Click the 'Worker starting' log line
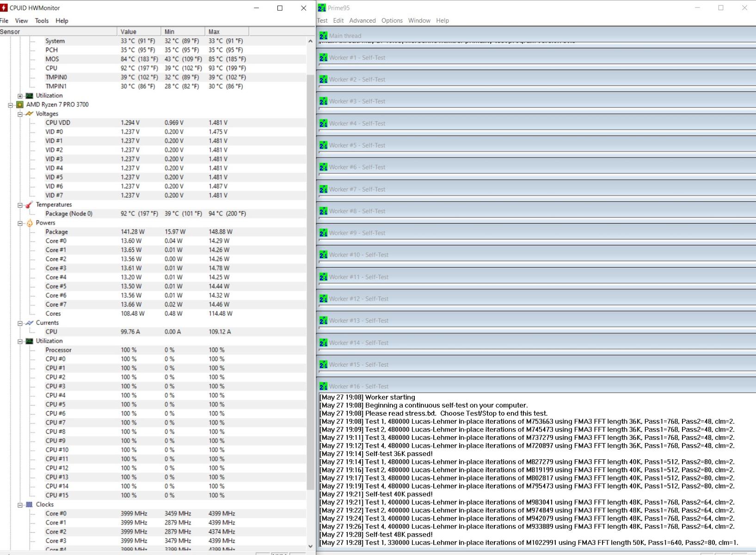The height and width of the screenshot is (555, 756). [367, 397]
